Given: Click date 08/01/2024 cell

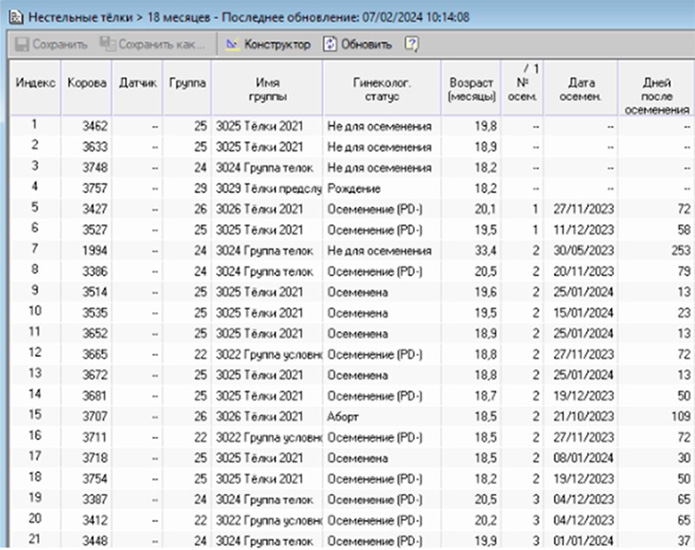Looking at the screenshot, I should pyautogui.click(x=581, y=458).
